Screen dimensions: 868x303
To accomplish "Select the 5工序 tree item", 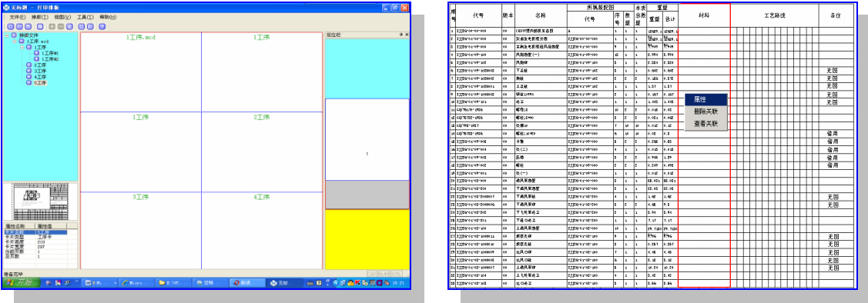I will (x=40, y=83).
